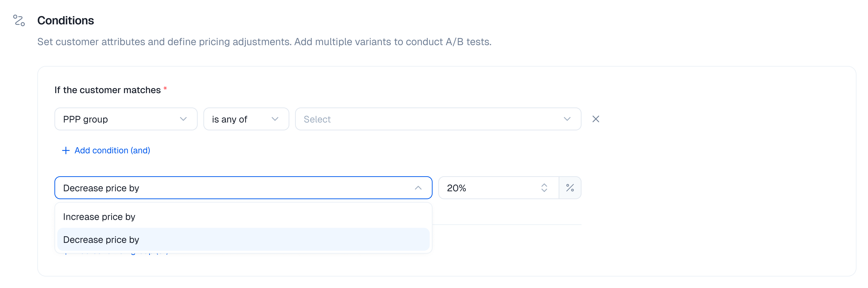
Task: Collapse the Decrease price by dropdown chevron
Action: 418,188
